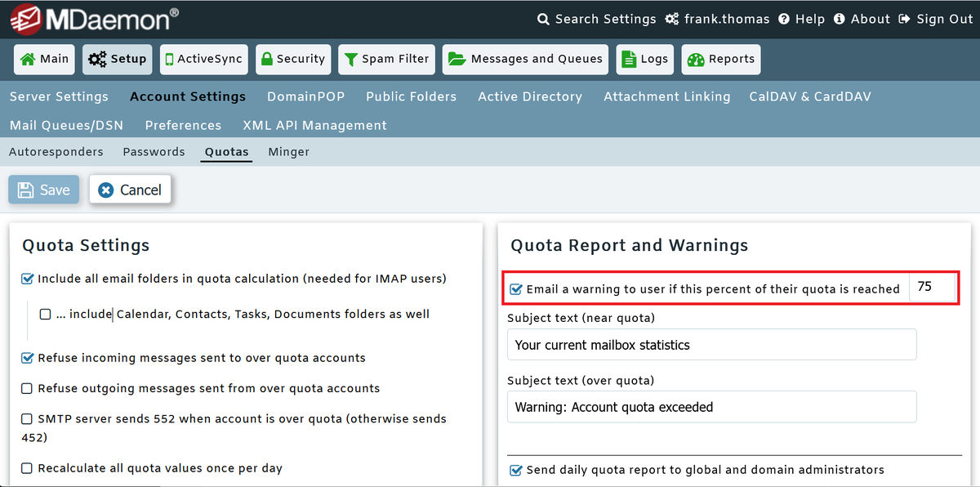Open the Spam Filter section
980x487 pixels.
pos(387,59)
